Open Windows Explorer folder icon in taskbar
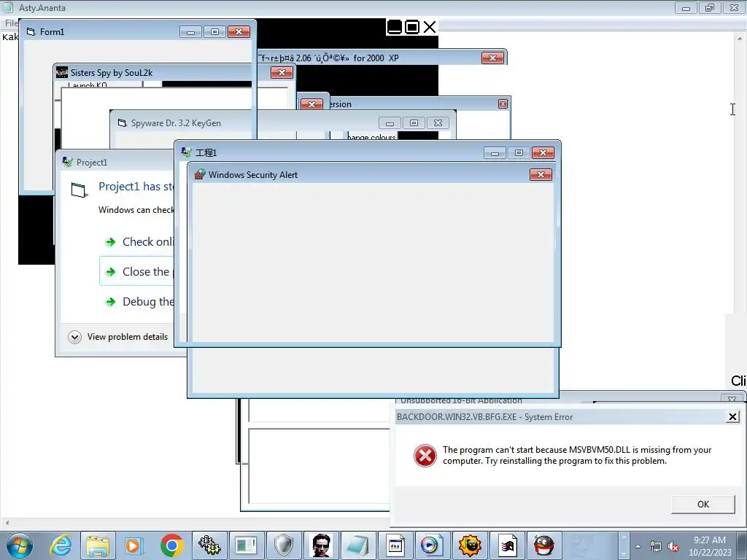Viewport: 747px width, 560px height. (98, 545)
